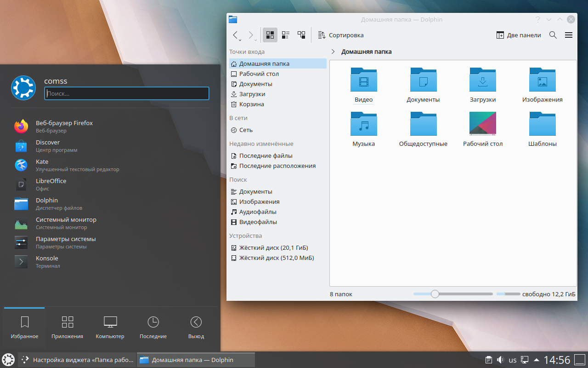The width and height of the screenshot is (588, 368).
Task: Click the Настройка виджета taskbar button
Action: click(x=78, y=360)
